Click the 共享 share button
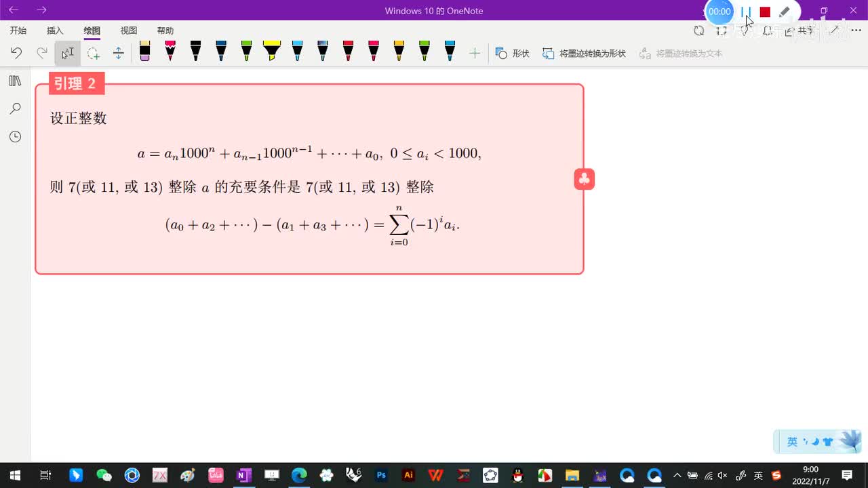 pyautogui.click(x=800, y=30)
